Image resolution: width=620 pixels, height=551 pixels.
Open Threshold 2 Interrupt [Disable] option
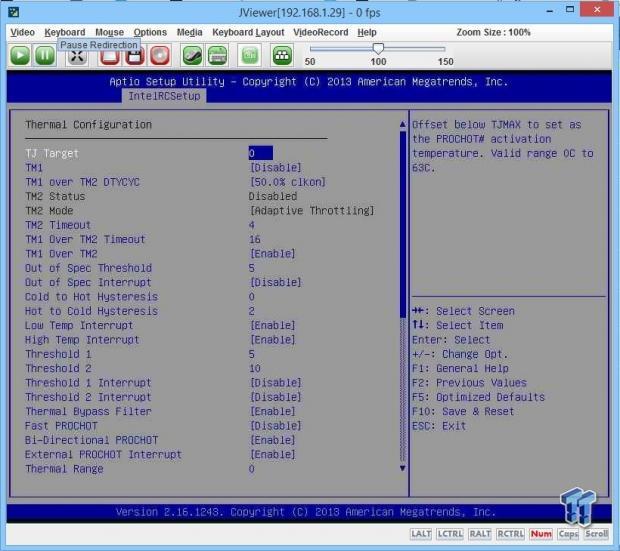[276, 397]
